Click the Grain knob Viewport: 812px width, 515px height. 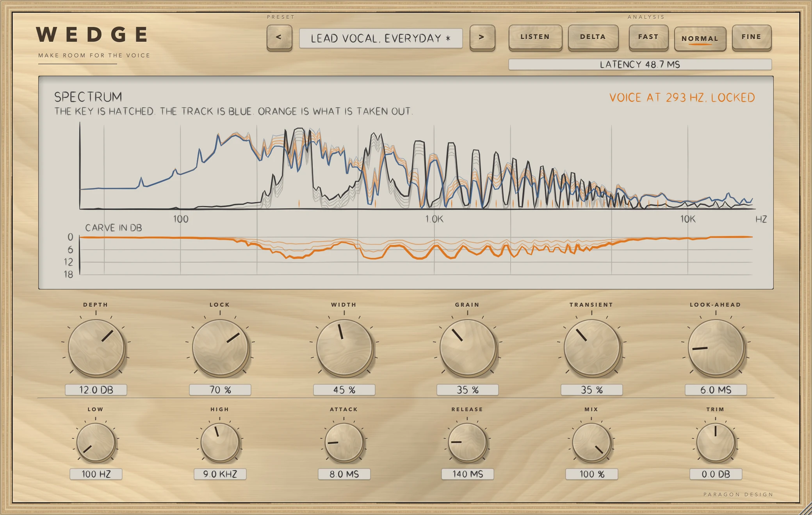click(x=468, y=348)
